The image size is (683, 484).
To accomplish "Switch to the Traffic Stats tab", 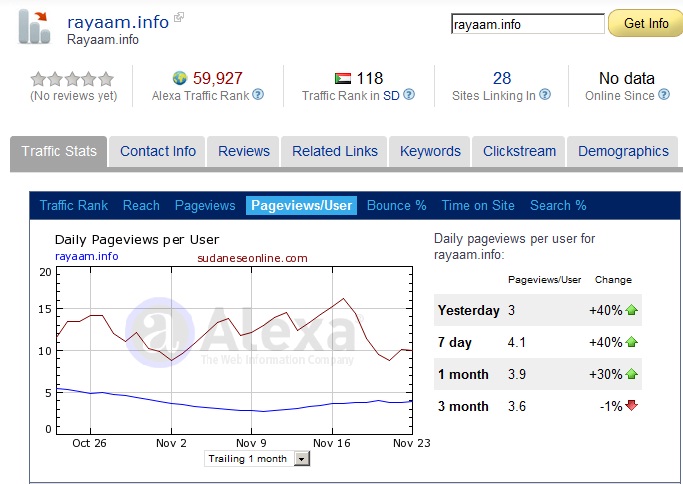I will [x=59, y=151].
